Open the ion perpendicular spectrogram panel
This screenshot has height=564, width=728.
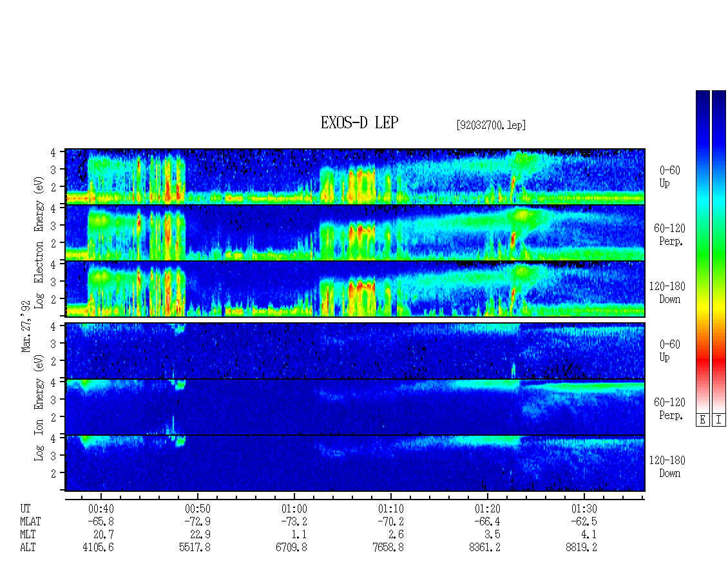355,407
